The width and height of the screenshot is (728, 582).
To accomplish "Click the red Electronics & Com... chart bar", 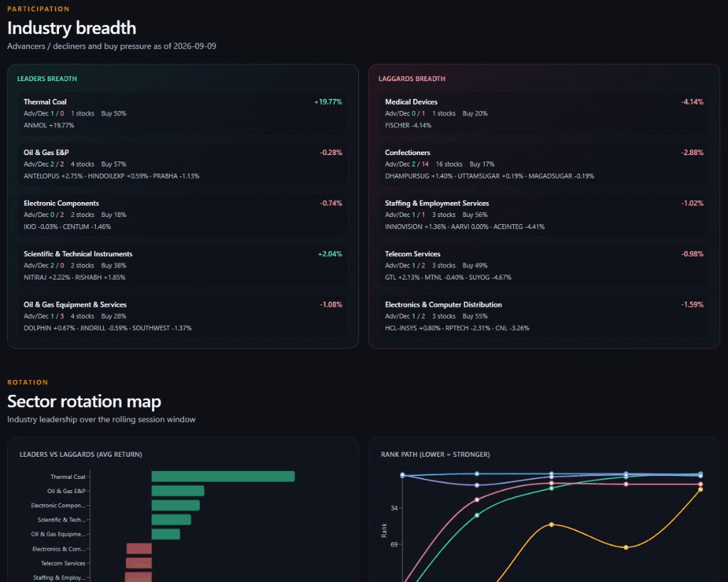I will [139, 549].
